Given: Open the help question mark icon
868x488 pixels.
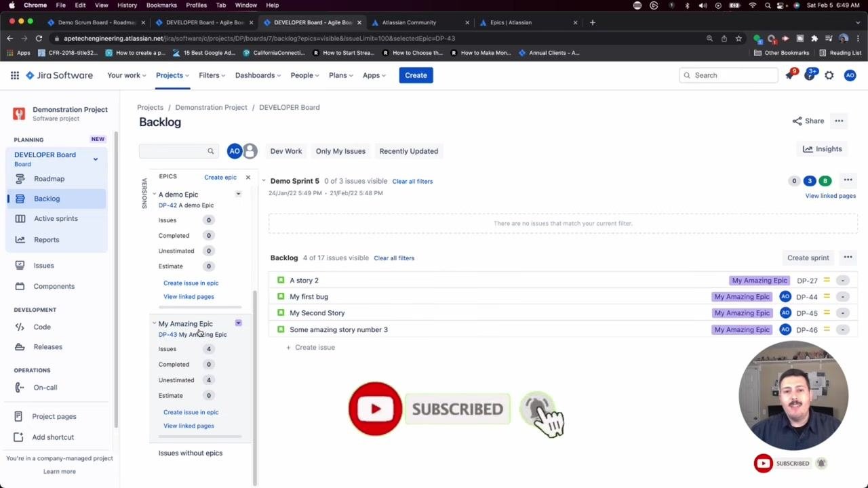Looking at the screenshot, I should (x=810, y=75).
